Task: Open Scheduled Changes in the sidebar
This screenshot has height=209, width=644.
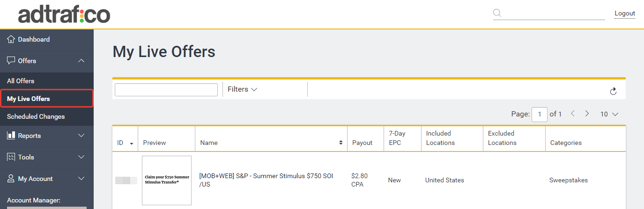Action: tap(36, 116)
